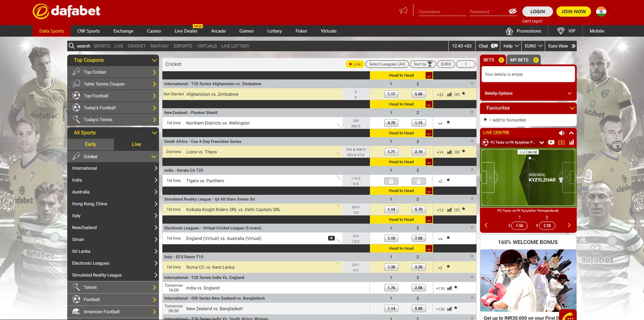Click Sort by trophy button

pyautogui.click(x=423, y=64)
